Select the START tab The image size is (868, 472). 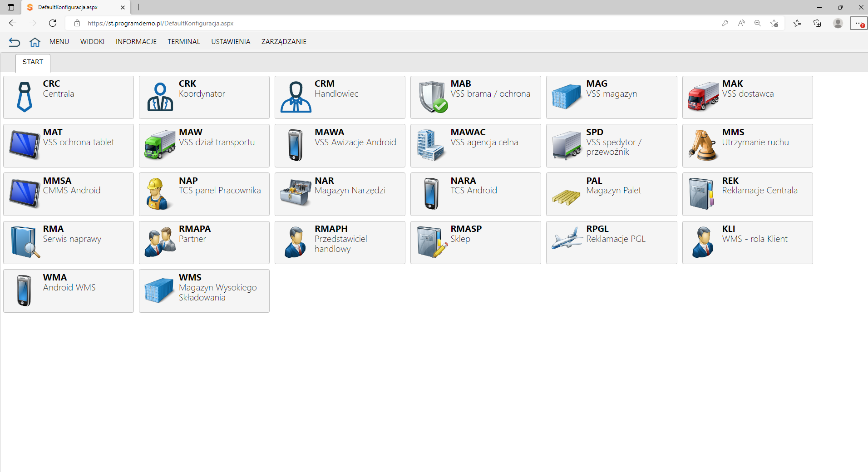pos(33,63)
